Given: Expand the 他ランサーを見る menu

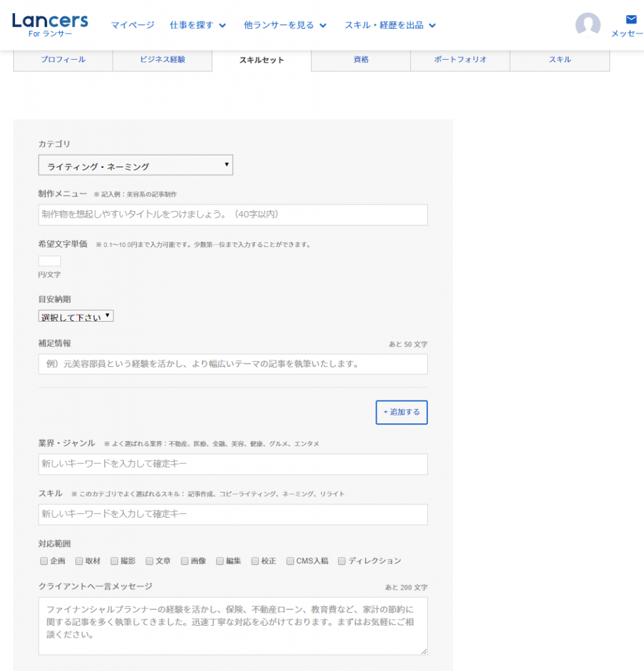Looking at the screenshot, I should click(285, 25).
